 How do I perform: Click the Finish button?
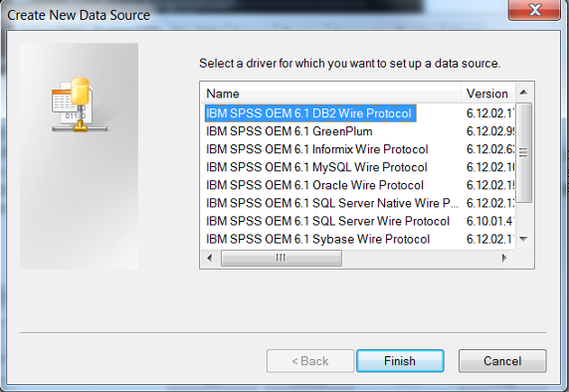click(400, 361)
